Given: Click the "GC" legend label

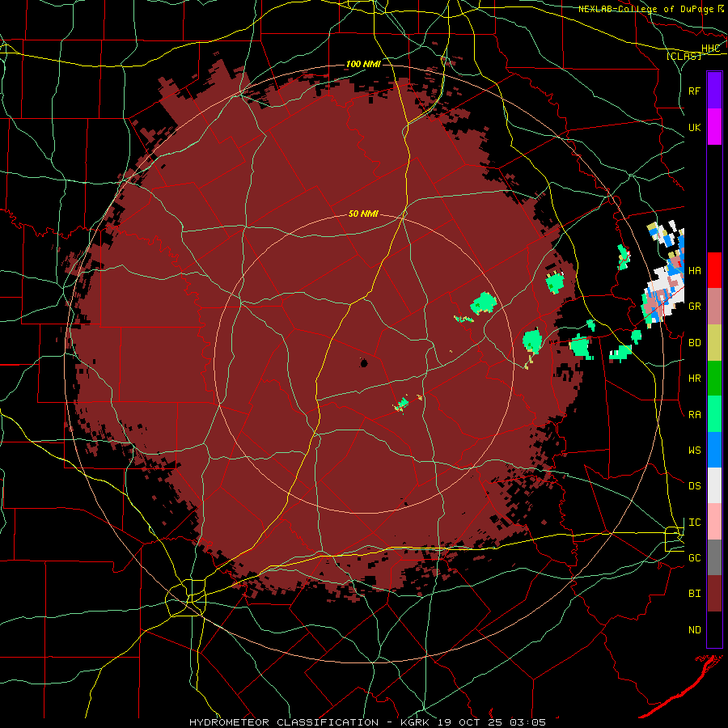Looking at the screenshot, I should [695, 558].
